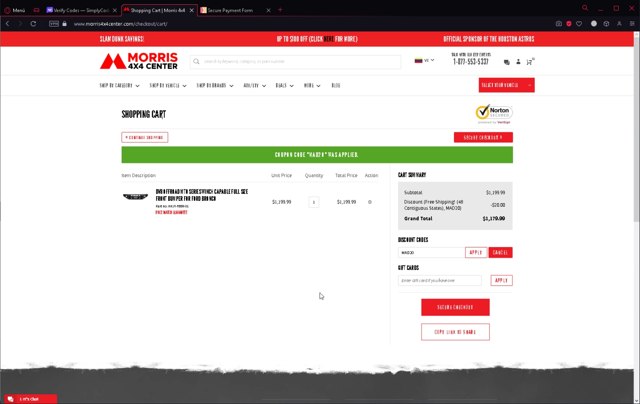
Task: Expand the Shop By Vehicle menu
Action: pos(168,86)
